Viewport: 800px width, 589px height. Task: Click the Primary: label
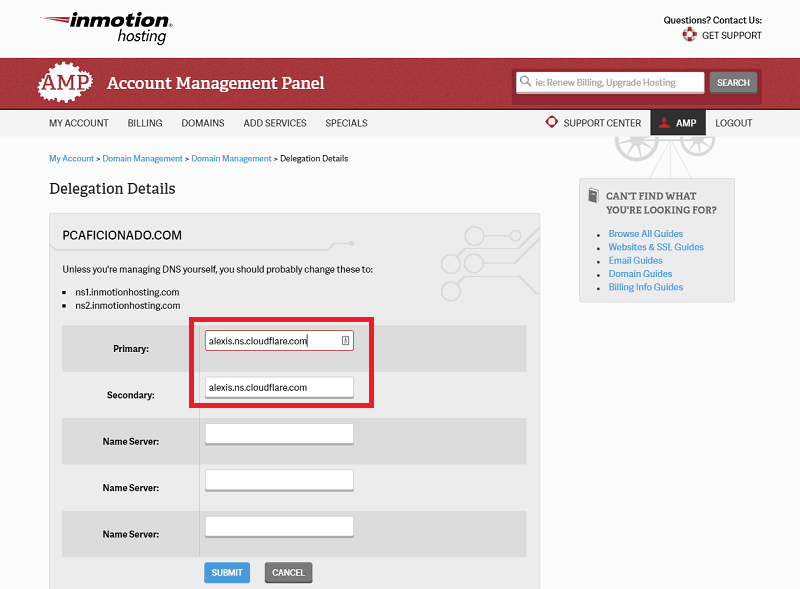coord(131,349)
